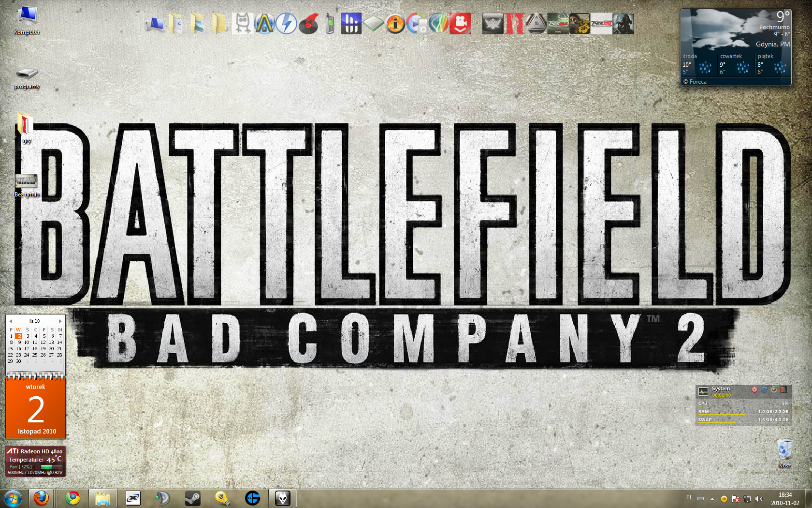The image size is (812, 508).
Task: Click the CPU usage row in System gadget
Action: [x=743, y=403]
